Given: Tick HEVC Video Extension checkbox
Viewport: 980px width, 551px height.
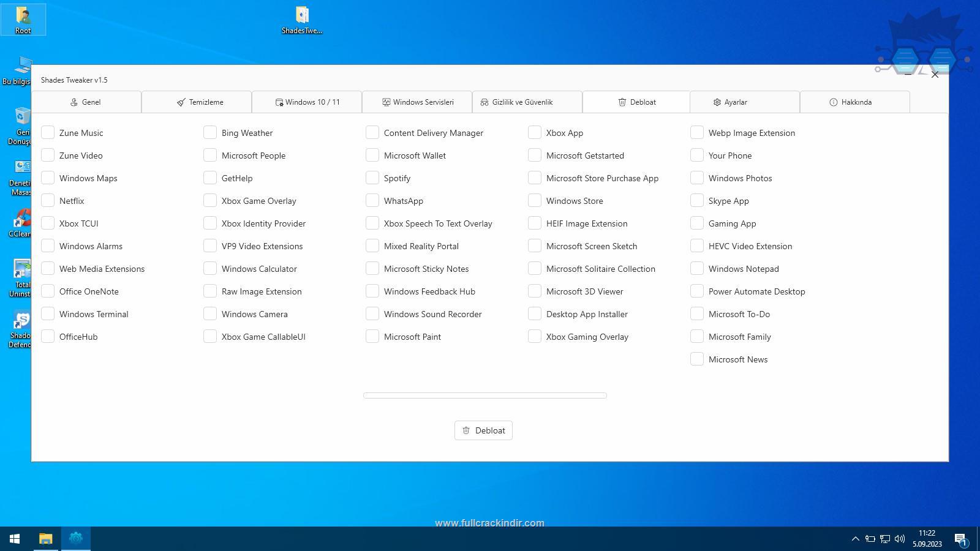Looking at the screenshot, I should [x=697, y=246].
